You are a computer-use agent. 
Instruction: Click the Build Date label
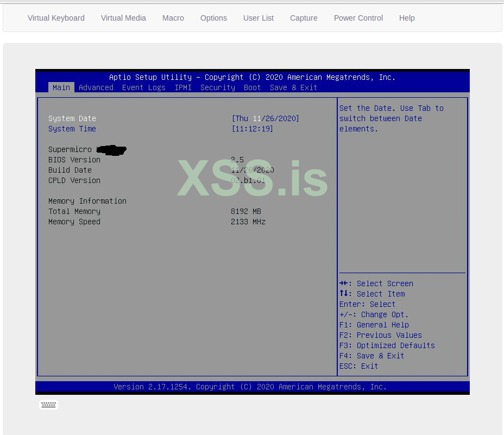coord(70,170)
